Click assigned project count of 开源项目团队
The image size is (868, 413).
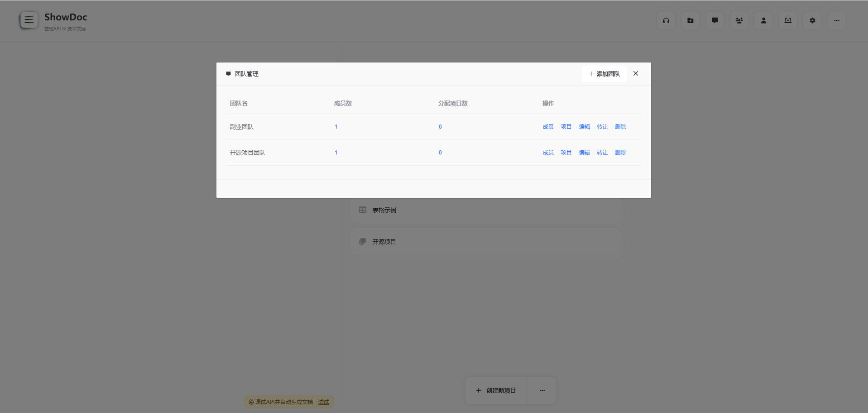point(440,153)
